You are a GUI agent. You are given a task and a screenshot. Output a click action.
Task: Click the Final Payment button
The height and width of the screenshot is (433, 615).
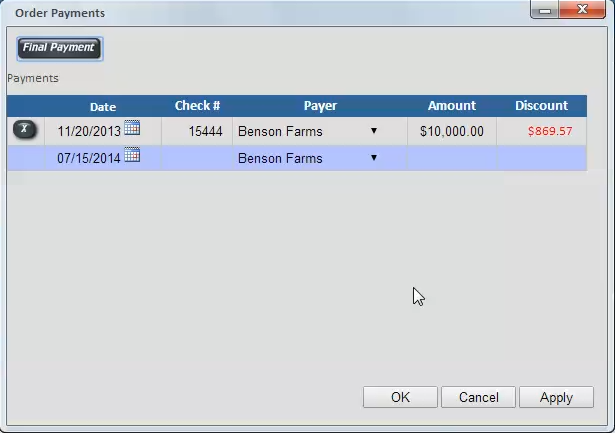[x=59, y=48]
